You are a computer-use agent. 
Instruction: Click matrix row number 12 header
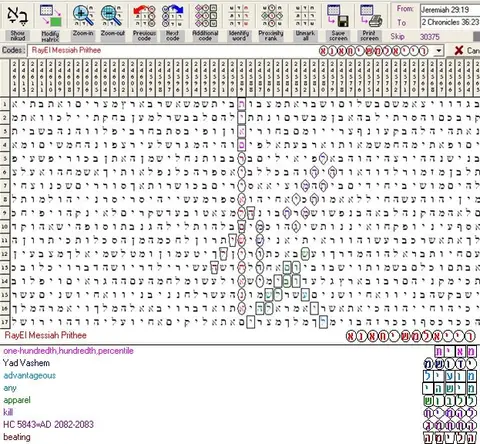[5, 254]
